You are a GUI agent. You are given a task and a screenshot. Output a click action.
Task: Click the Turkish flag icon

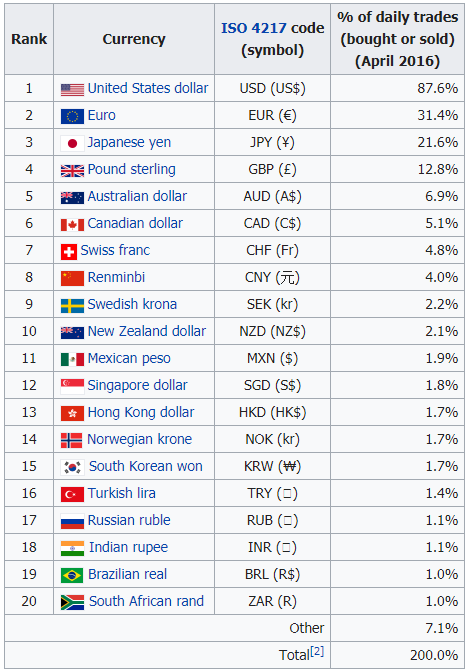click(72, 494)
